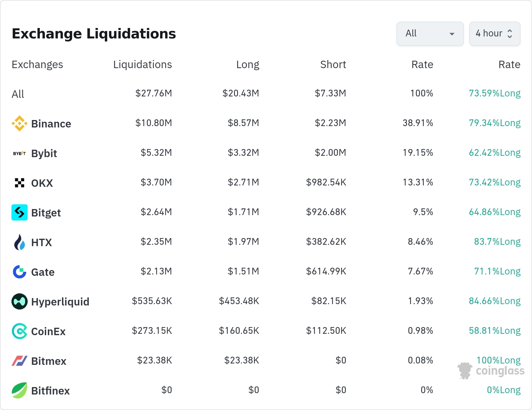Screen dimensions: 532x410
Task: Open the Hyperliquid exchange name link
Action: (60, 302)
